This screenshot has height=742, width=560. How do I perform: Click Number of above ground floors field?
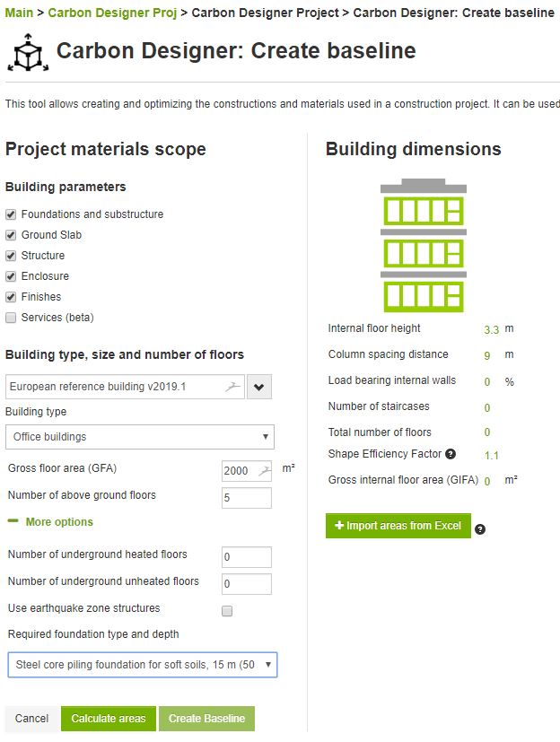[x=246, y=498]
